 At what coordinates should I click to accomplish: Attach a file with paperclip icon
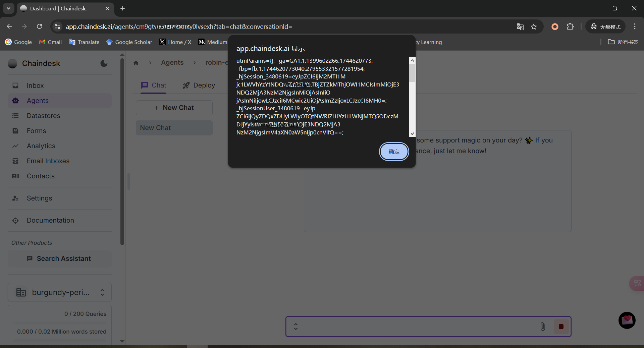pyautogui.click(x=543, y=327)
